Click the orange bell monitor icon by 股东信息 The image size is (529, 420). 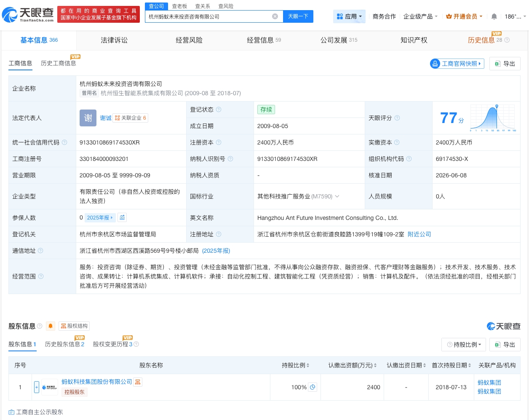click(x=51, y=326)
